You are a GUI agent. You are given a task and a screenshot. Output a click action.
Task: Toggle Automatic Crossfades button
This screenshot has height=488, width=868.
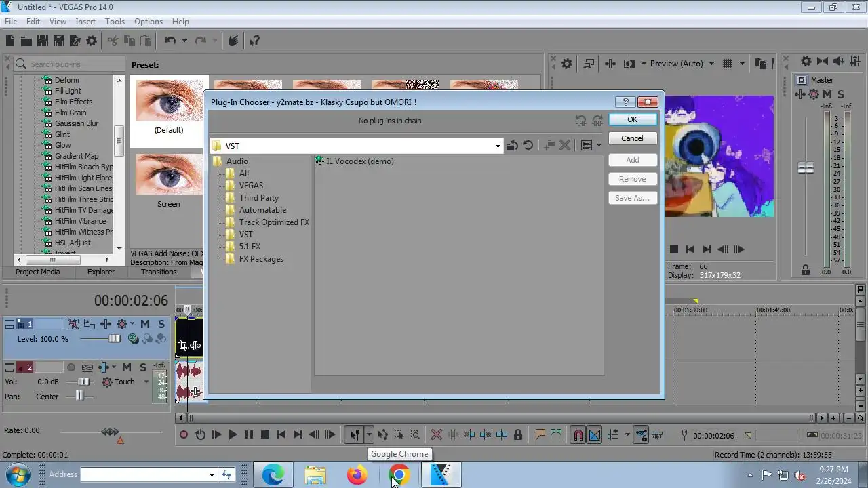point(594,435)
